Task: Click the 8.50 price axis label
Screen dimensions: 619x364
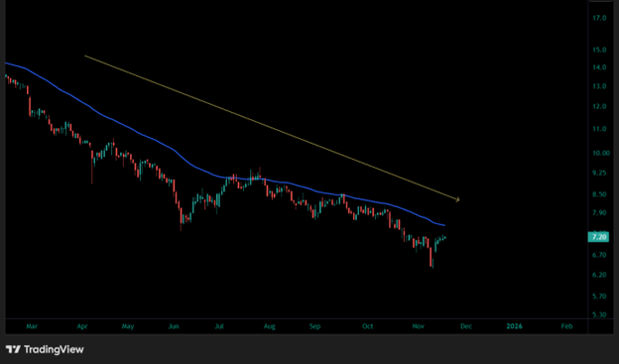Action: [x=599, y=194]
